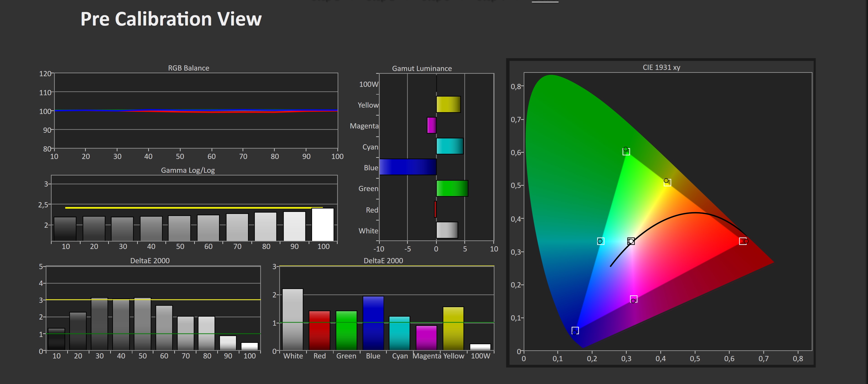Click the Yellow bar in Gamut Luminance chart
Viewport: 868px width, 384px height.
pos(448,104)
